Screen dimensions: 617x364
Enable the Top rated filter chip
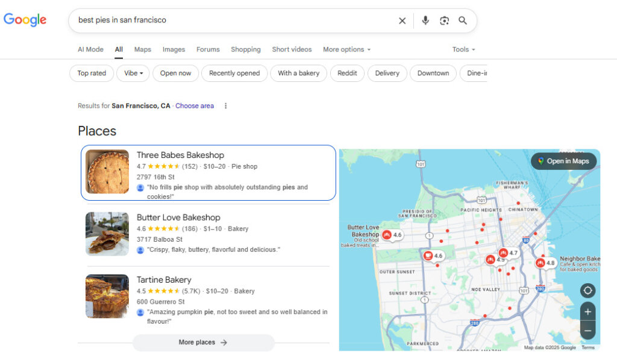[92, 74]
